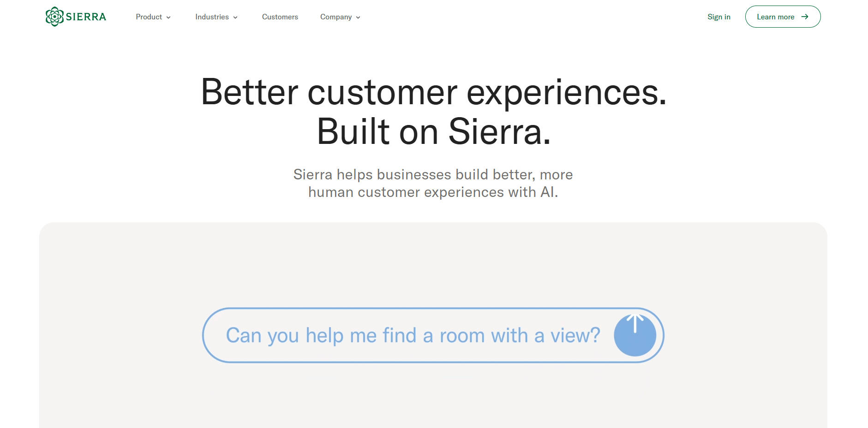Click the arrow inside the Learn more button
The width and height of the screenshot is (868, 428).
click(x=806, y=17)
